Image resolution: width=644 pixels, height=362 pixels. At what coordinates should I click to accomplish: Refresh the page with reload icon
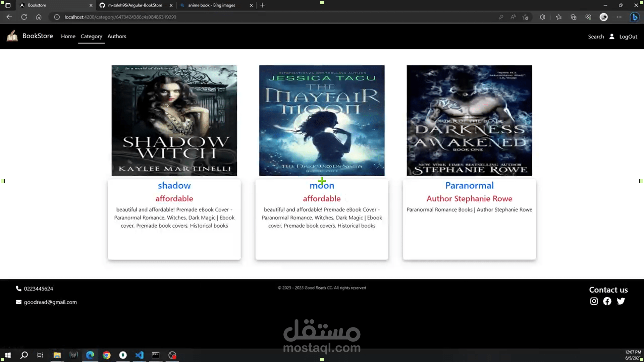(24, 17)
